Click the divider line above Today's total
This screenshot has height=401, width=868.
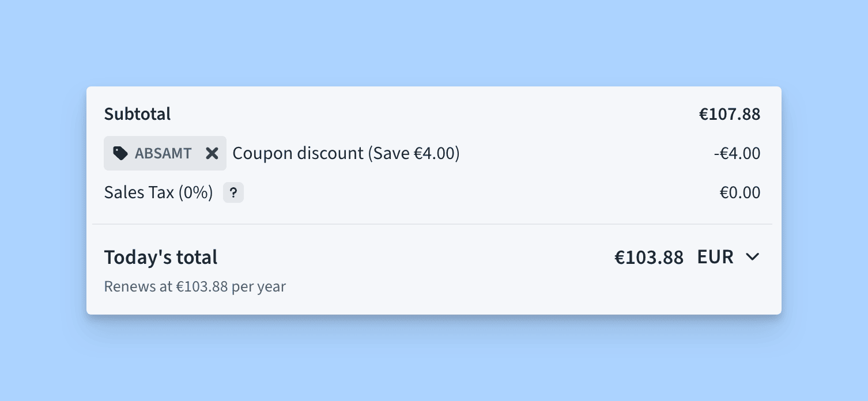coord(432,224)
